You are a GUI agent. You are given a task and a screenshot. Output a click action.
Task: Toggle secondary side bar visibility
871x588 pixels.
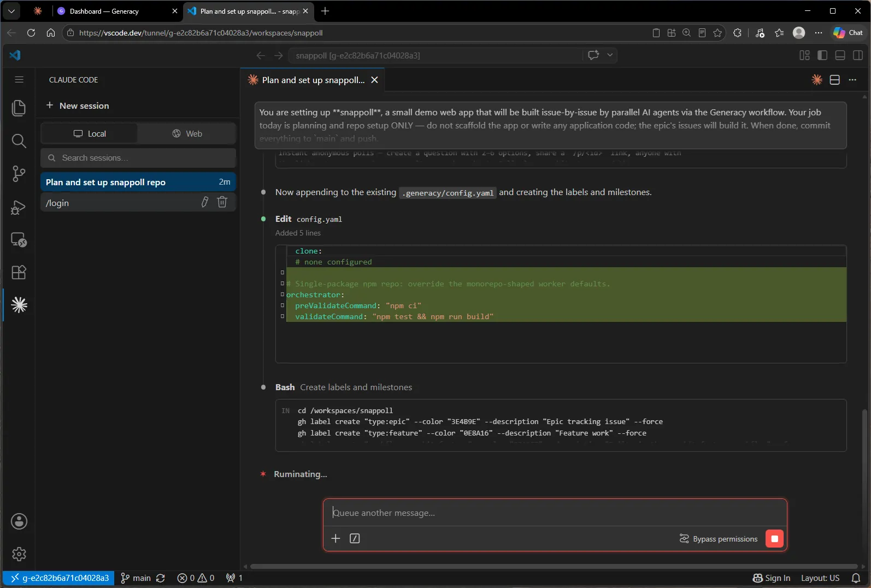click(x=858, y=55)
